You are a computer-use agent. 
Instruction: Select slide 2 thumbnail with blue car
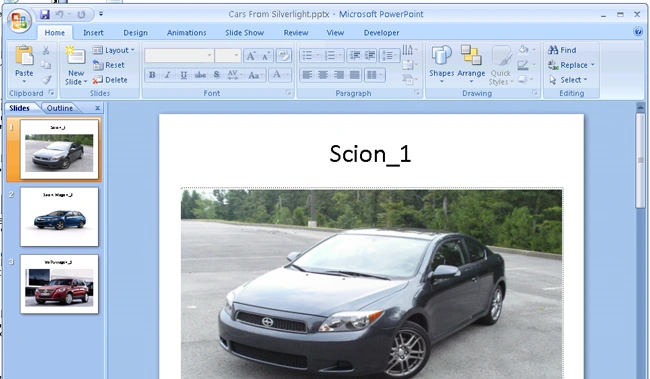tap(59, 217)
